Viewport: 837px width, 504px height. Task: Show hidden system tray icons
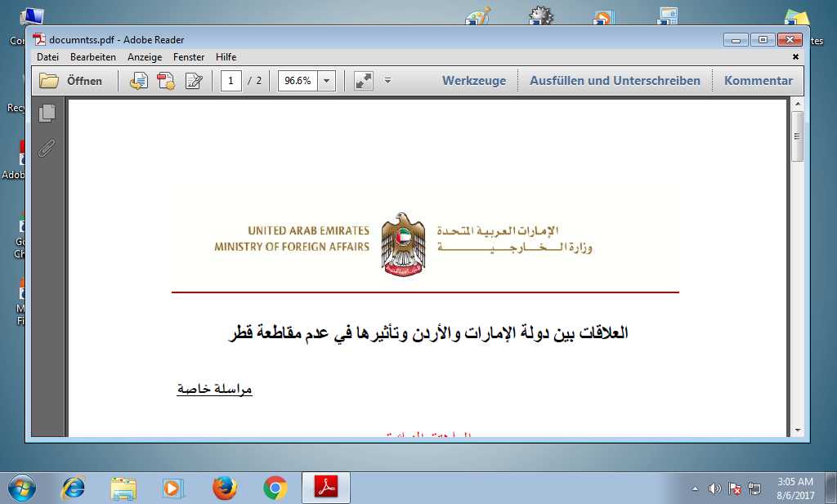[695, 488]
